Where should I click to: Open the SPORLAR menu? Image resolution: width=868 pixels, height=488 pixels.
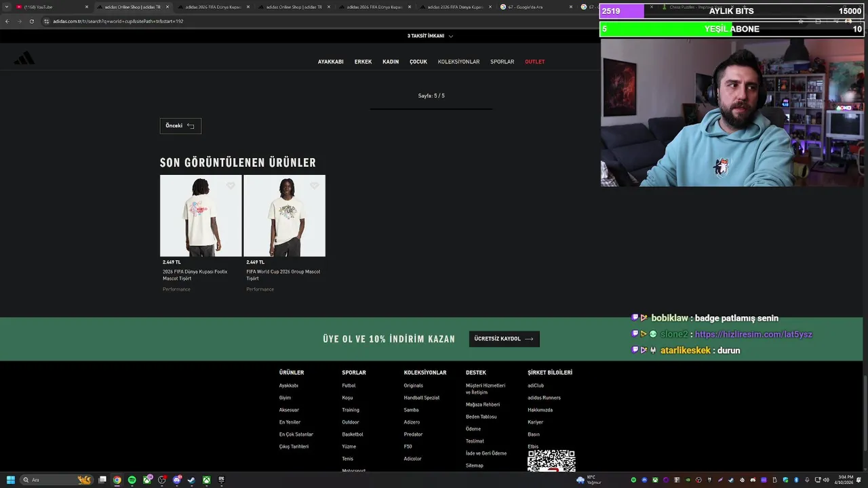pos(502,62)
